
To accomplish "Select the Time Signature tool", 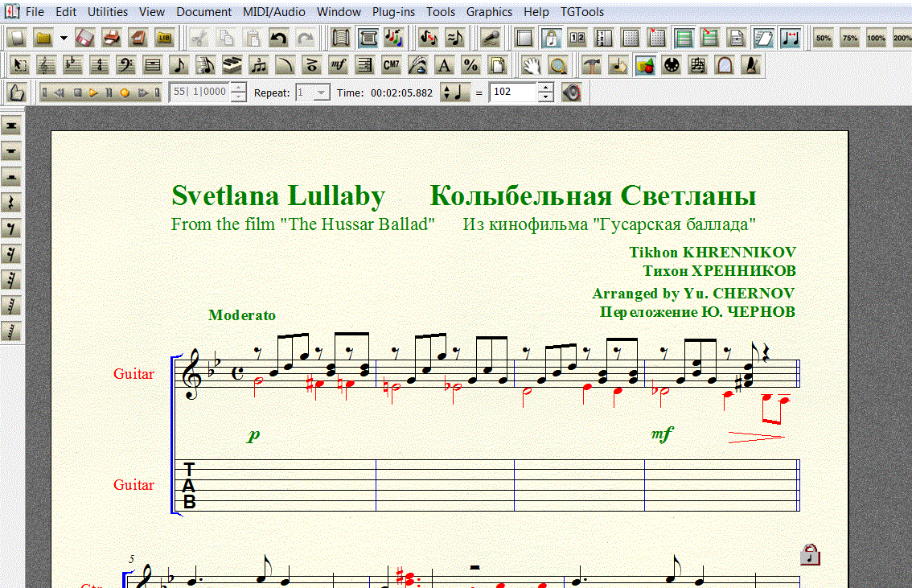I will point(99,66).
